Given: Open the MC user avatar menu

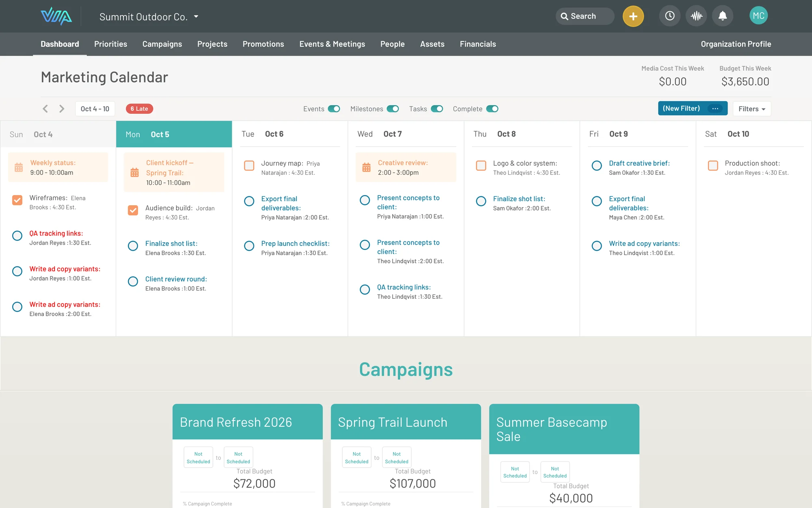Looking at the screenshot, I should click(x=758, y=16).
